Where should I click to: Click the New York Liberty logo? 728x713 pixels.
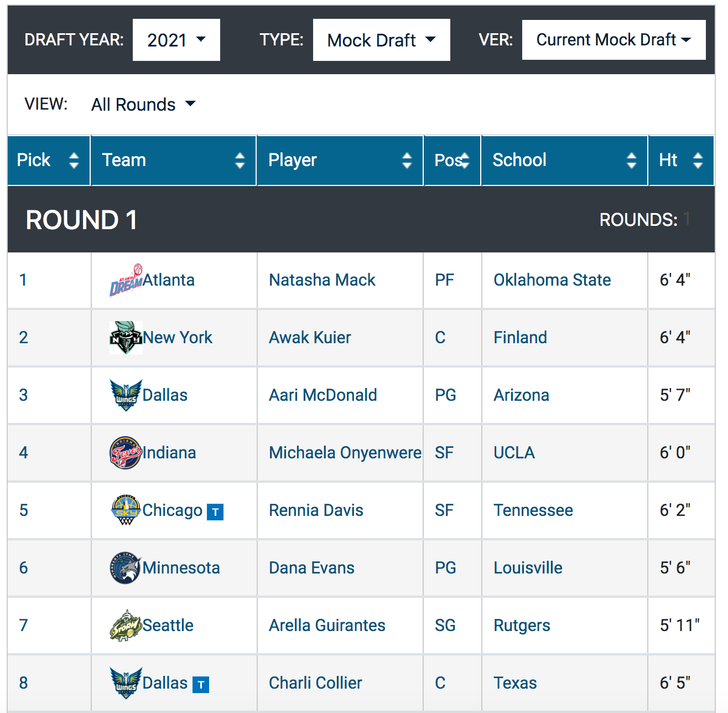(126, 338)
